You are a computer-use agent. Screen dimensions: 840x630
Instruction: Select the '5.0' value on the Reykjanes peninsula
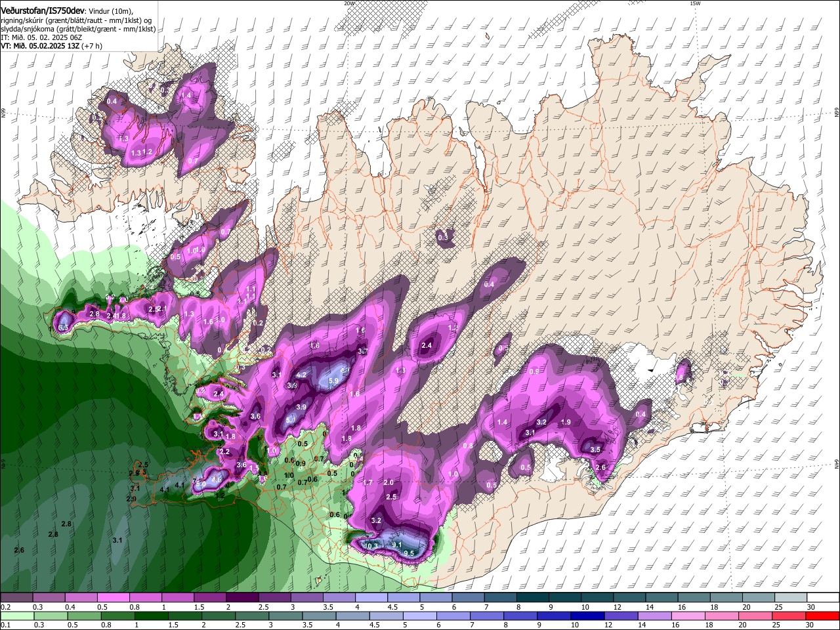pyautogui.click(x=201, y=484)
